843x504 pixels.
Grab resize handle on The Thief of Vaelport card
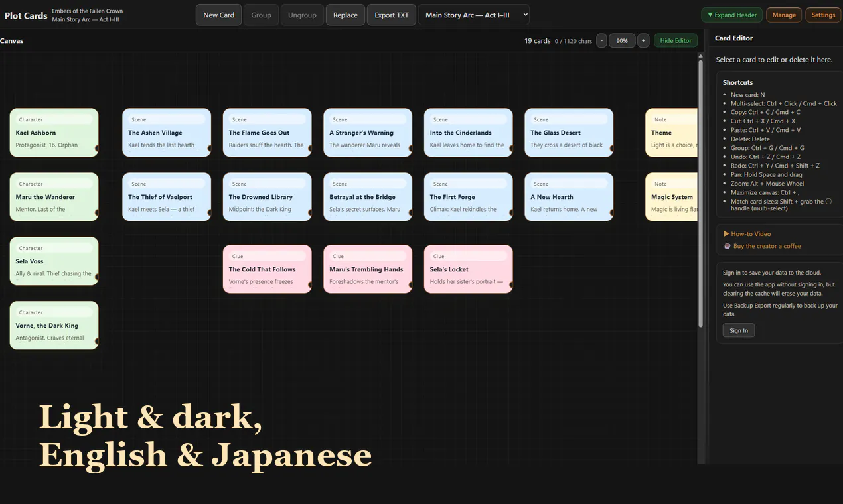pos(210,213)
